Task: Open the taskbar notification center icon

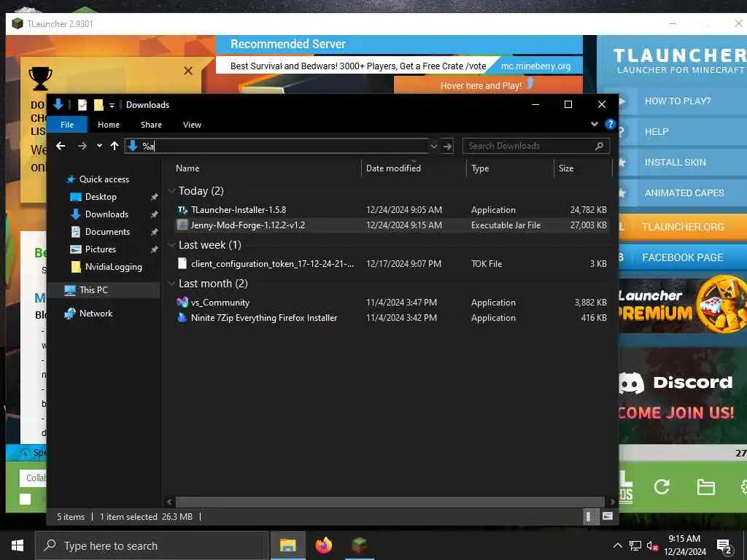Action: click(724, 546)
